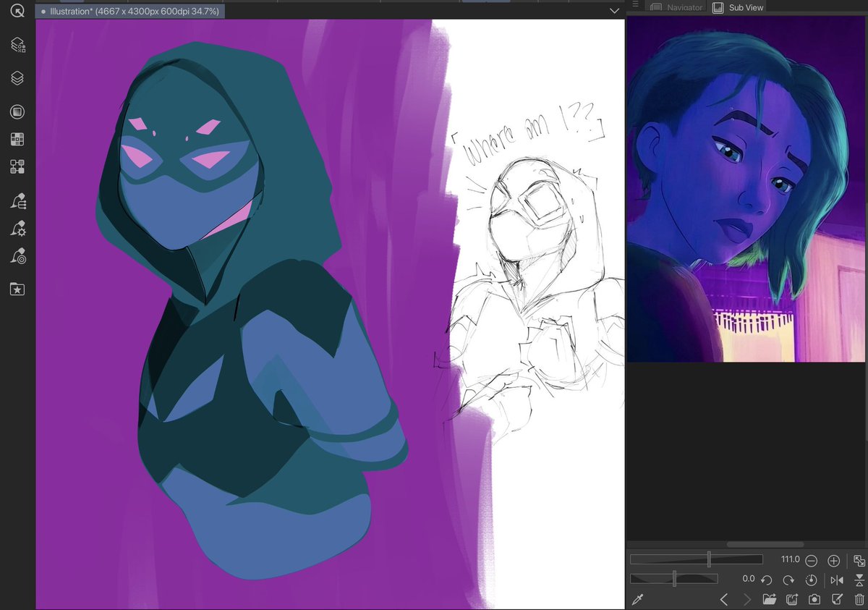
Task: Import from photo library into Sub View
Action: 792,599
